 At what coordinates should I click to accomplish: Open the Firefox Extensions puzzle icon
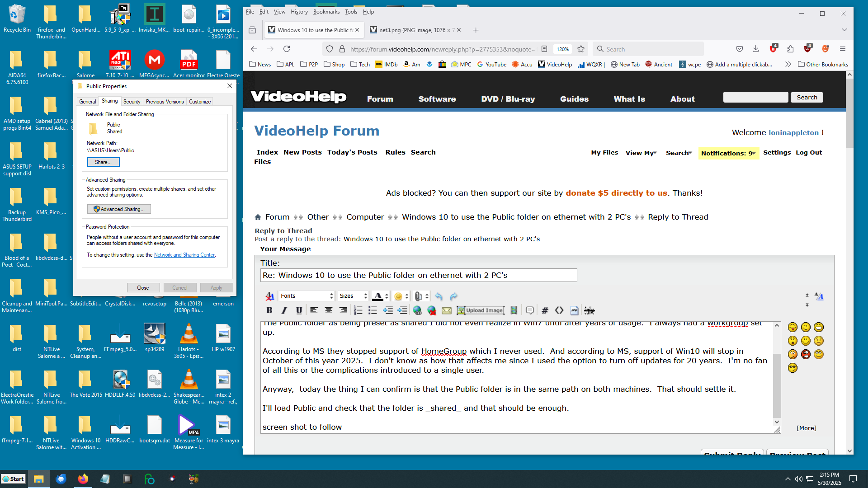(790, 49)
